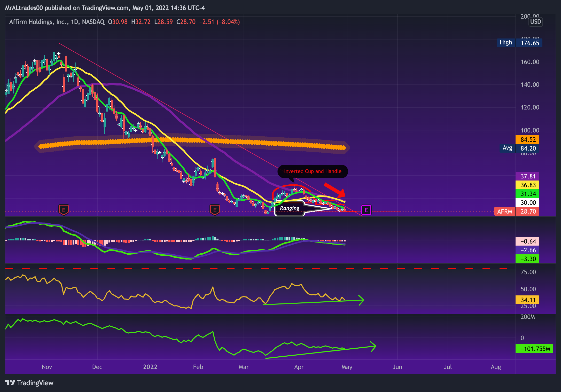This screenshot has height=392, width=561.
Task: Click the pink -0.64 MACD histogram value
Action: coord(527,241)
